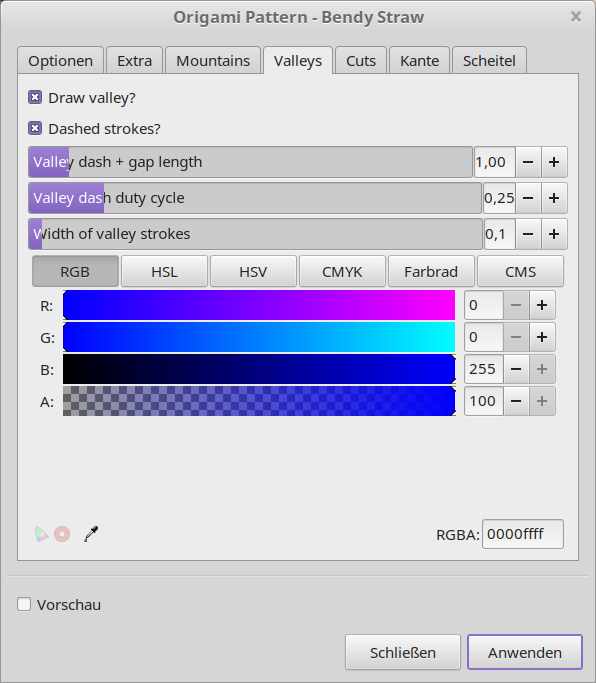Select the HSL color mode button
This screenshot has width=596, height=683.
[164, 271]
